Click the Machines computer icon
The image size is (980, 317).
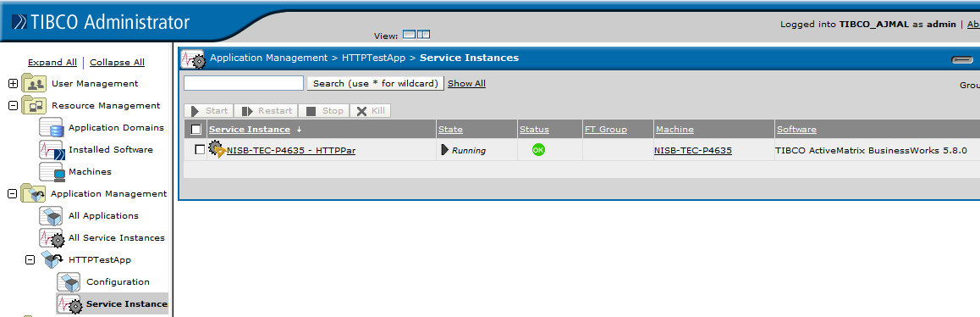52,172
